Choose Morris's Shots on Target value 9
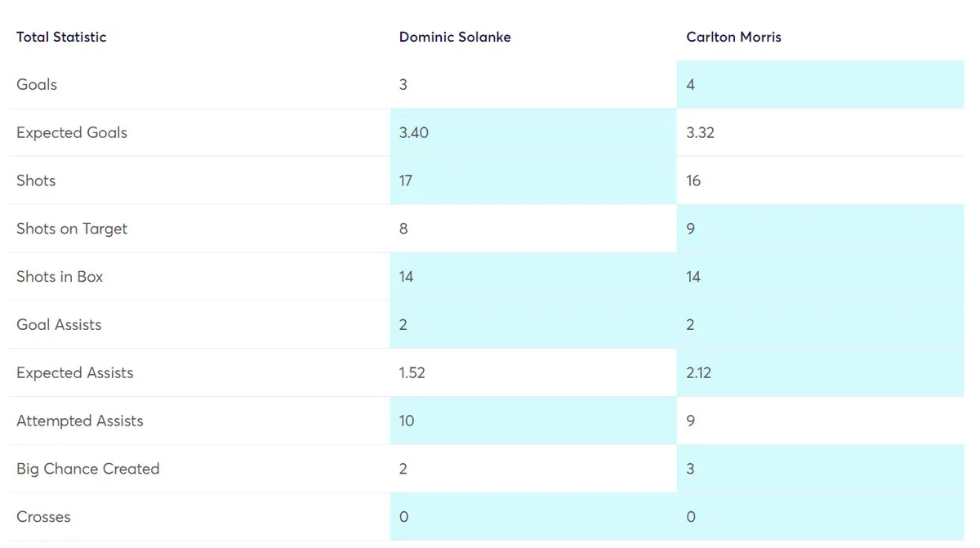Viewport: 980px width, 548px height. (691, 229)
